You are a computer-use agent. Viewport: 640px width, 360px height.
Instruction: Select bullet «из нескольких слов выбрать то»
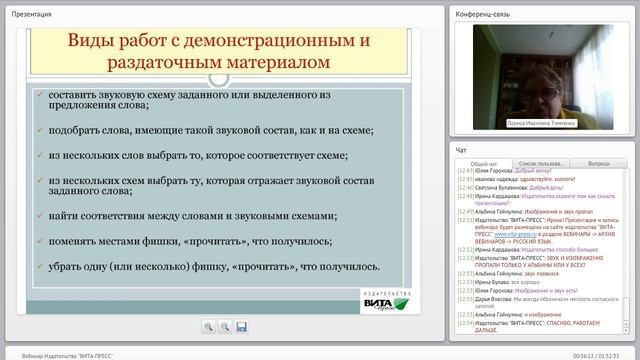[198, 156]
